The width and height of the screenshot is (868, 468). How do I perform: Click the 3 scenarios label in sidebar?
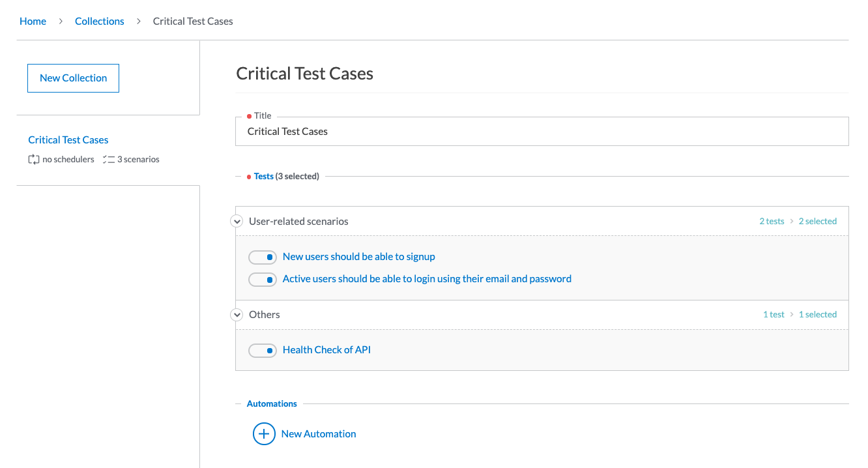138,159
